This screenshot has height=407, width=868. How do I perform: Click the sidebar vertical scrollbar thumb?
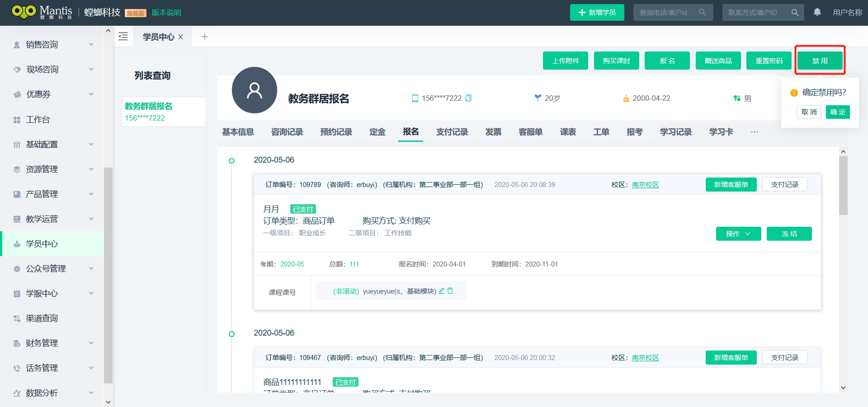(108, 276)
